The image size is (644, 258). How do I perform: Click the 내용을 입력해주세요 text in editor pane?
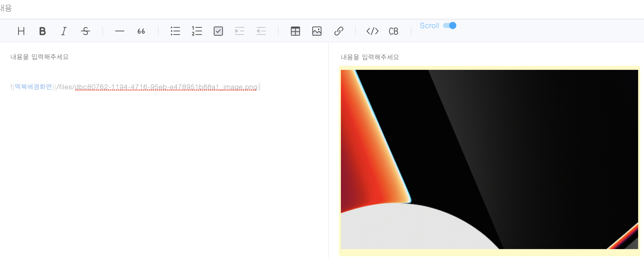40,57
